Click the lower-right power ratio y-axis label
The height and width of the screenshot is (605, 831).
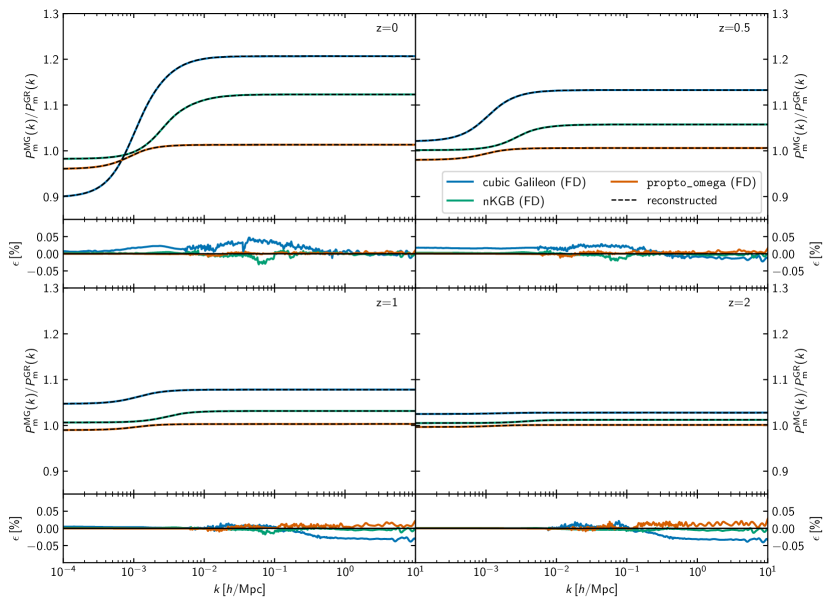tap(799, 391)
